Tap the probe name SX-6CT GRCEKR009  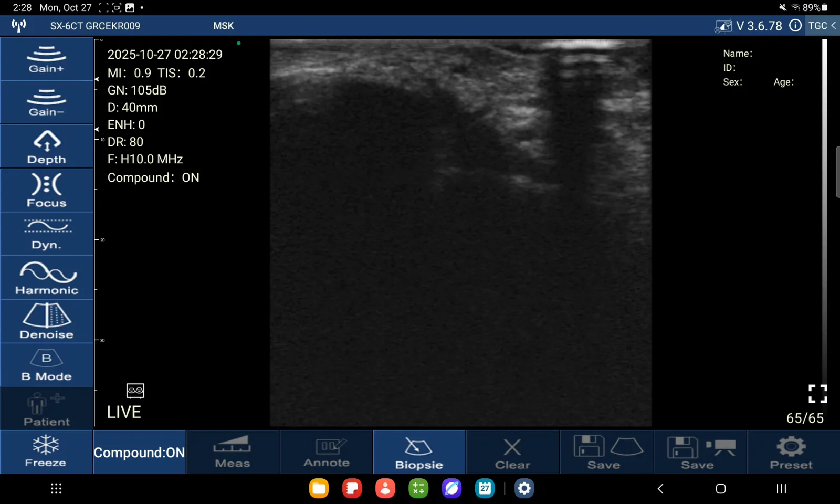95,26
